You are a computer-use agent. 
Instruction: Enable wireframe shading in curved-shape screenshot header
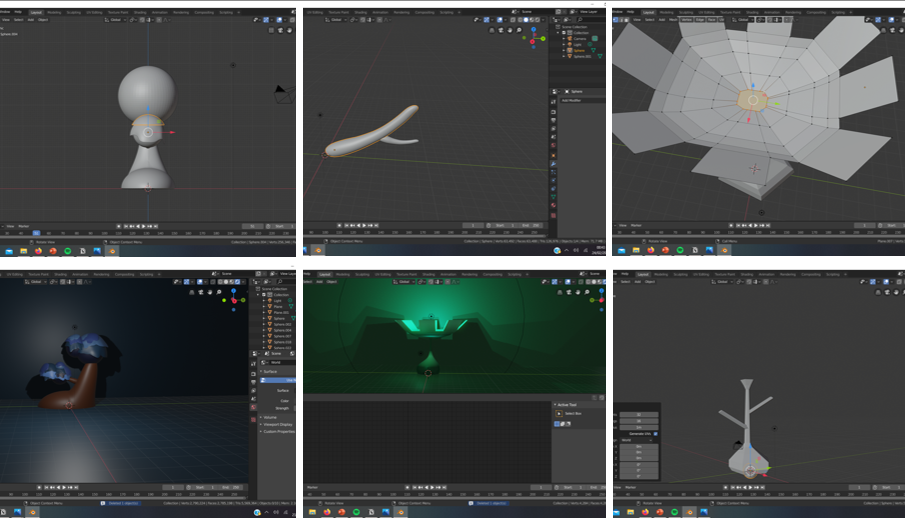(521, 20)
